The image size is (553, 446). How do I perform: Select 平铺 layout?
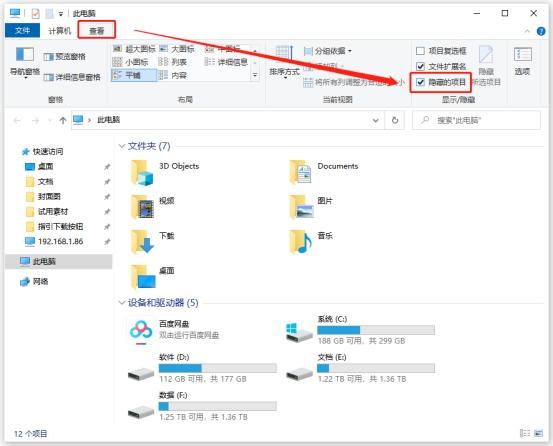(134, 75)
